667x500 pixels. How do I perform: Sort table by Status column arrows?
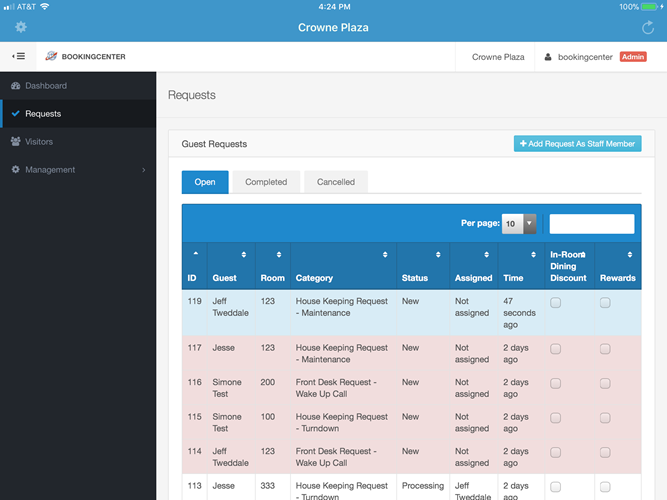tap(438, 254)
